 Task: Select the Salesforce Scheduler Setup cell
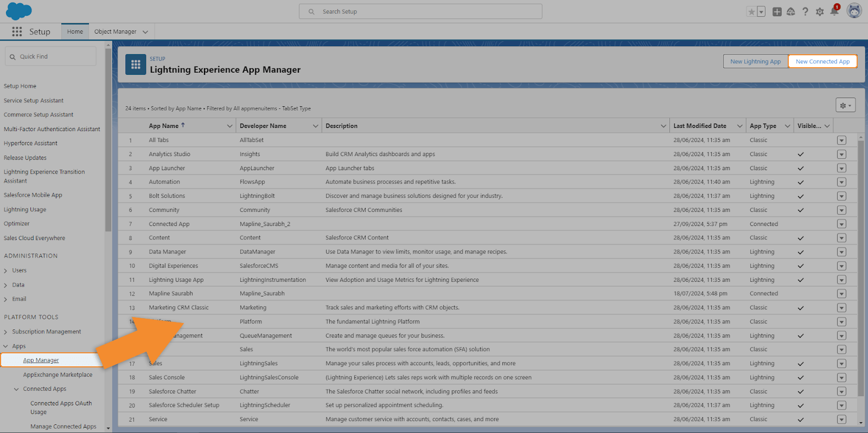click(x=184, y=405)
